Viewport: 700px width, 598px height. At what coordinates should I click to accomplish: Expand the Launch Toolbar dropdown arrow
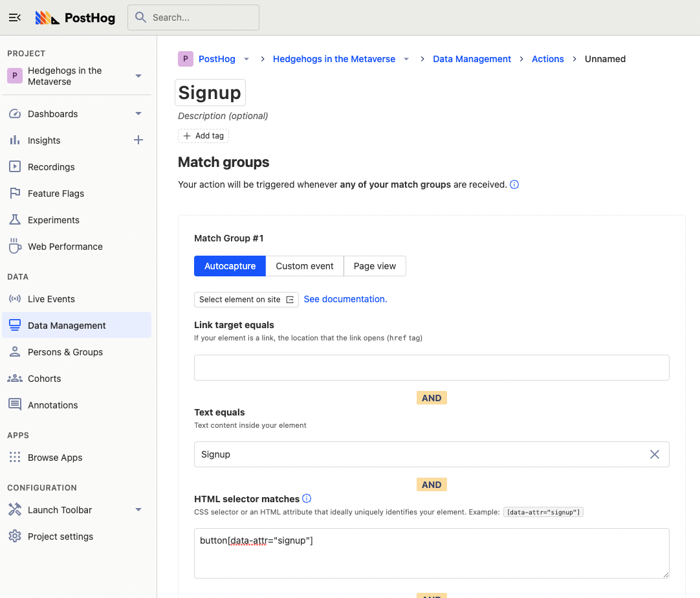(x=138, y=510)
